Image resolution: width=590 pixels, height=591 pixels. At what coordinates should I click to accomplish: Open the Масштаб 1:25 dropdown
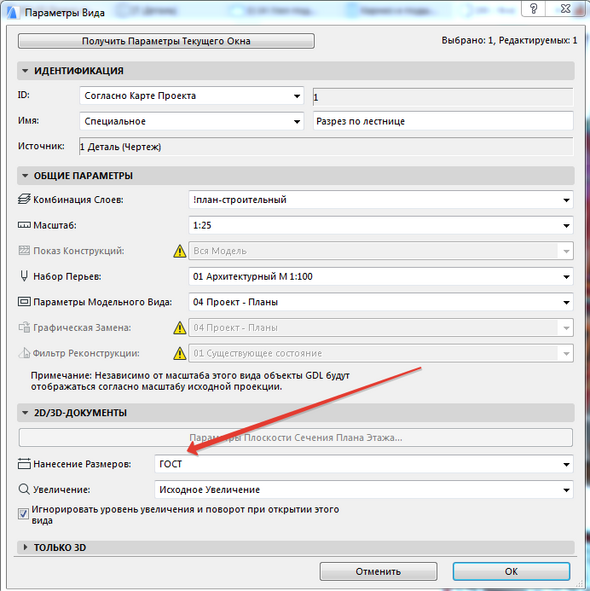tap(381, 225)
